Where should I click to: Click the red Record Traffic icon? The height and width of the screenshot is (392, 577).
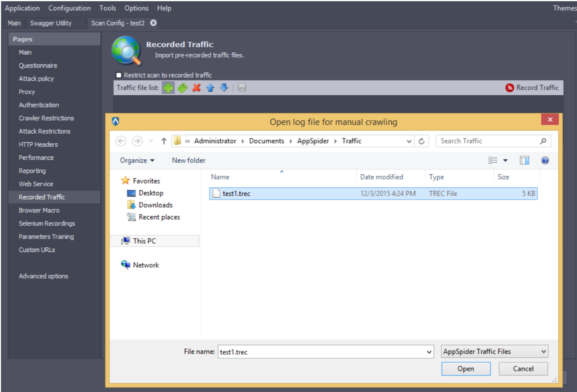509,88
